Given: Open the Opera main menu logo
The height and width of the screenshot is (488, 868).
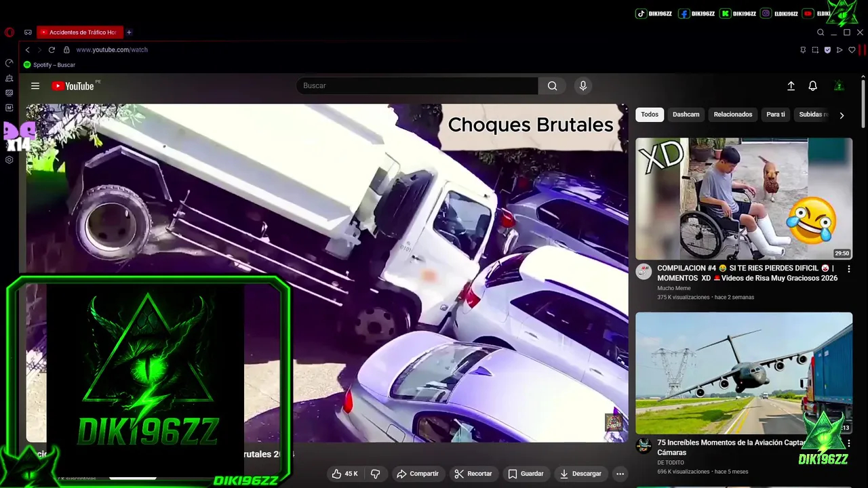Looking at the screenshot, I should (x=9, y=32).
